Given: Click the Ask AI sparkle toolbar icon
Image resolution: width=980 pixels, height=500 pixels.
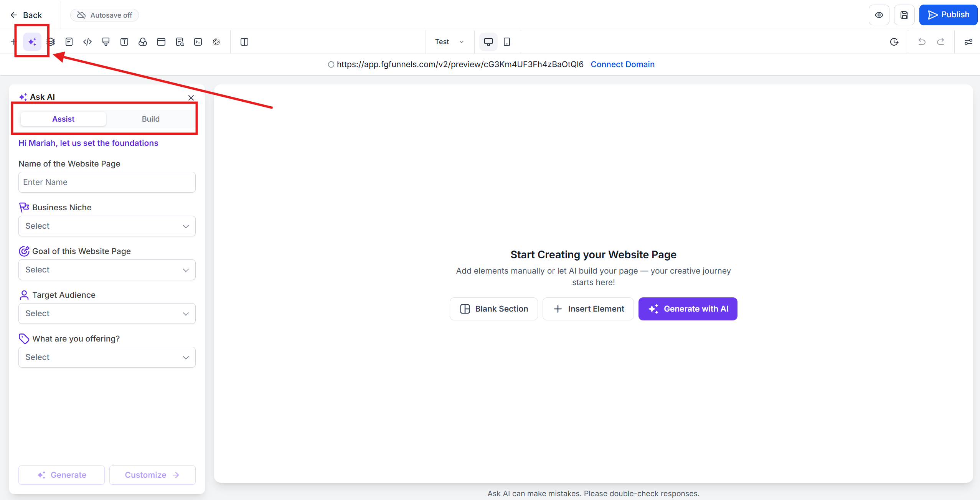Looking at the screenshot, I should coord(32,42).
